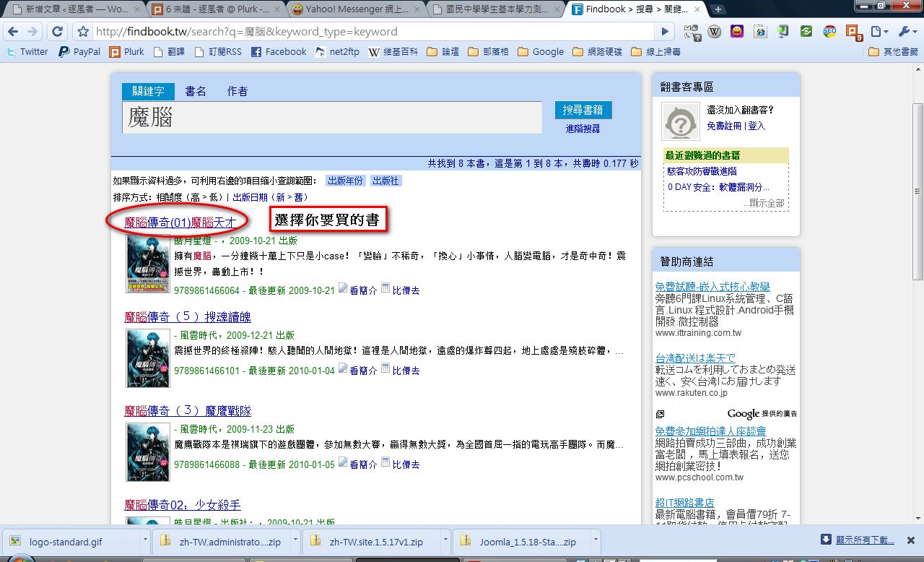Click the browser forward arrow

pyautogui.click(x=33, y=32)
